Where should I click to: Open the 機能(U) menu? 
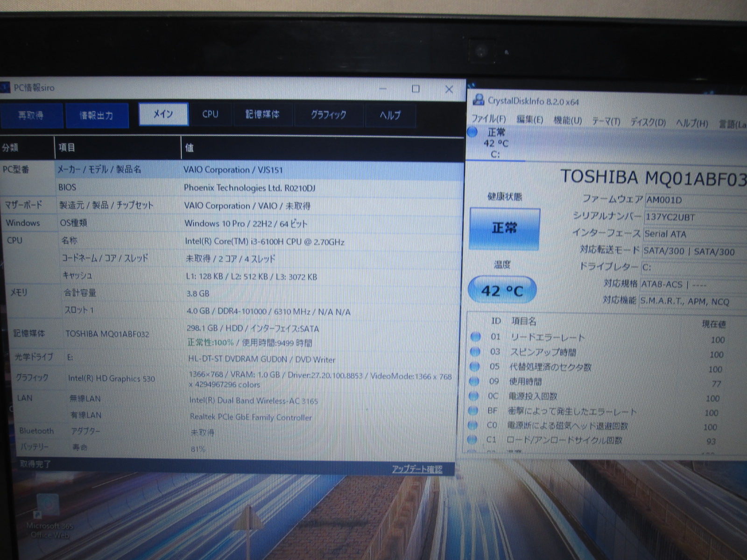[x=568, y=121]
